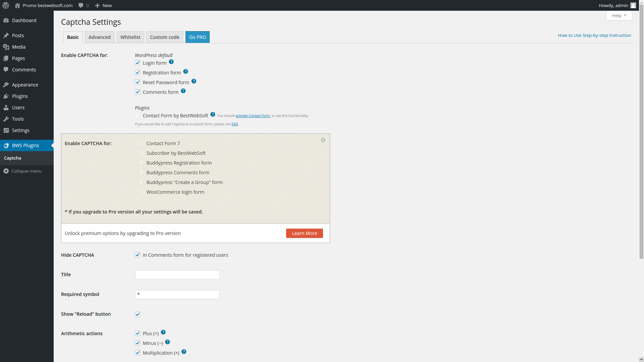644x362 pixels.
Task: Uncheck the Registration form checkbox
Action: 138,72
